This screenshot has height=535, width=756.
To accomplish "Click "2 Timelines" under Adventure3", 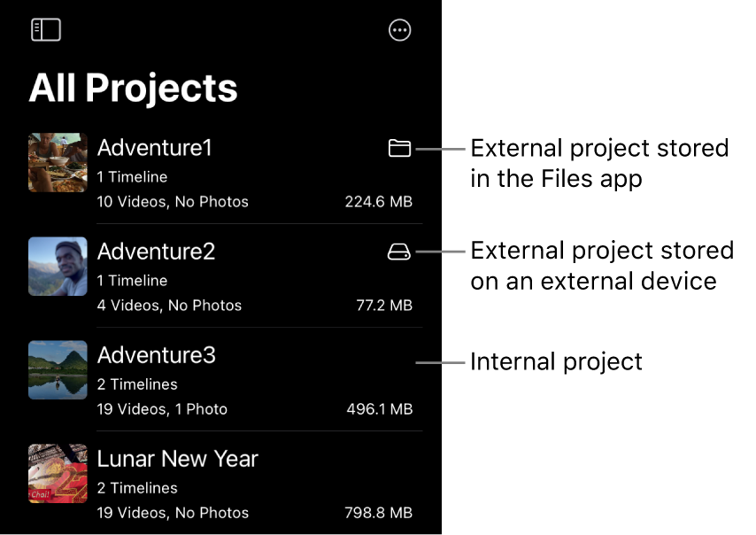I will click(137, 384).
